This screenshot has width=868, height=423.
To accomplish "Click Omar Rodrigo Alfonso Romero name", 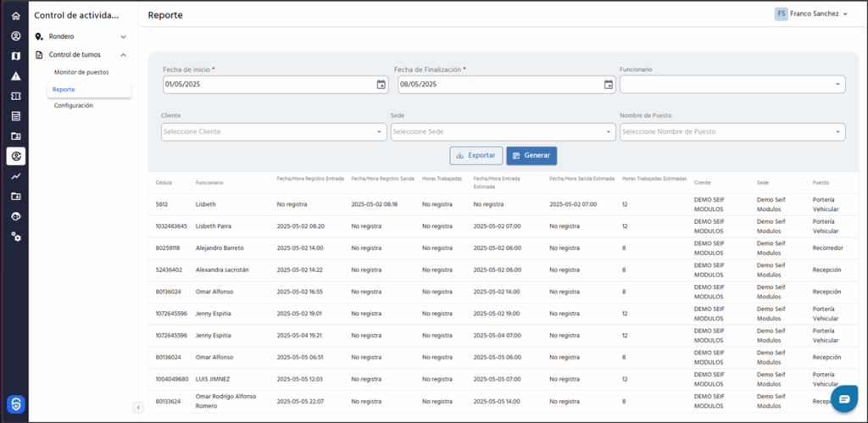I will click(225, 401).
